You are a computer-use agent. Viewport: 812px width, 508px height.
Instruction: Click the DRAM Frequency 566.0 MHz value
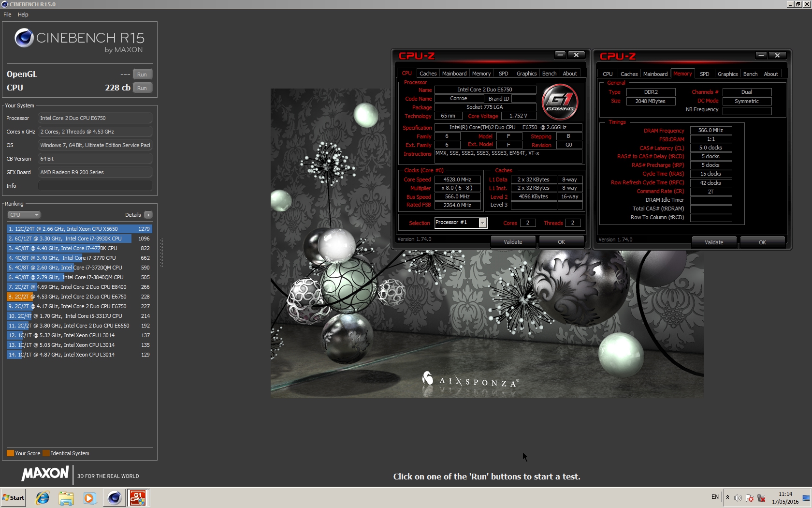(711, 130)
